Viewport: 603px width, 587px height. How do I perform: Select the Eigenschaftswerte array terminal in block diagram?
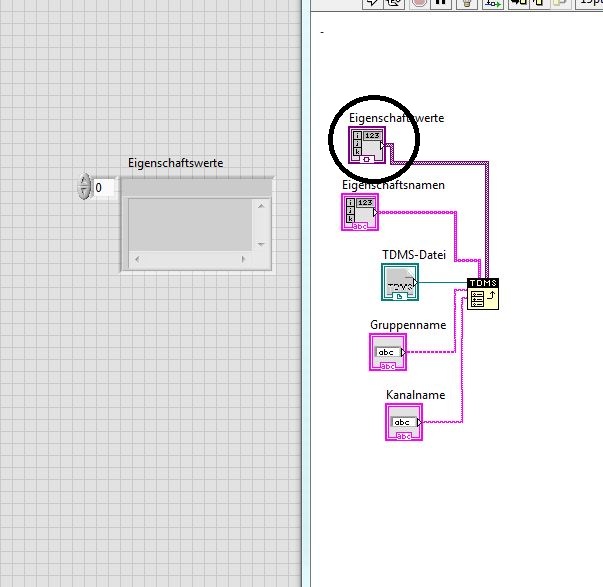[x=367, y=145]
